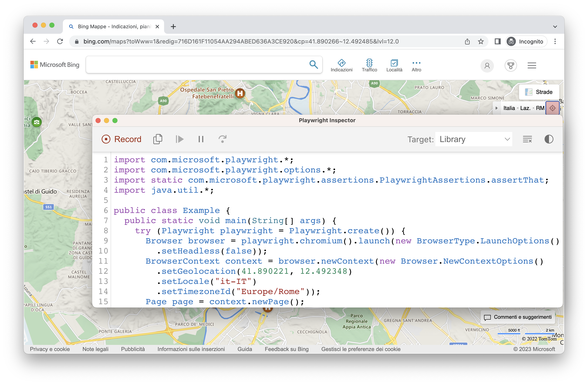Click the Microsoft Bing logo
Image resolution: width=588 pixels, height=385 pixels.
pyautogui.click(x=55, y=65)
